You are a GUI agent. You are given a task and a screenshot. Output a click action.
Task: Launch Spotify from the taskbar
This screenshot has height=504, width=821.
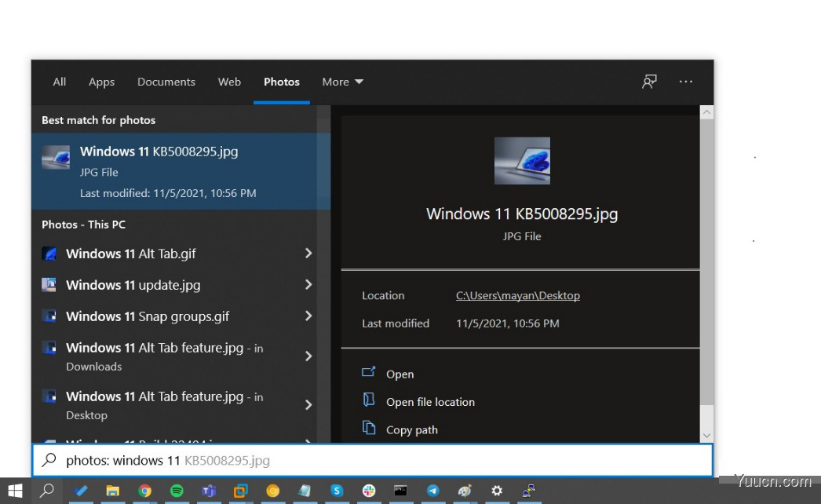tap(177, 491)
